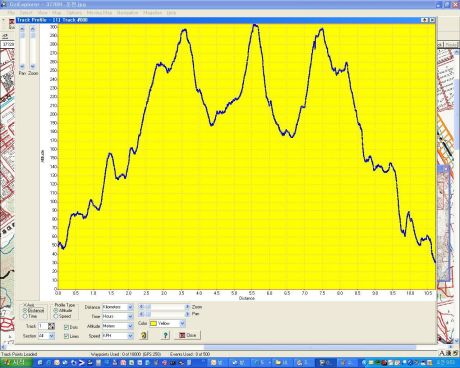Click the horizontal Pan slider left arrow

(x=141, y=314)
